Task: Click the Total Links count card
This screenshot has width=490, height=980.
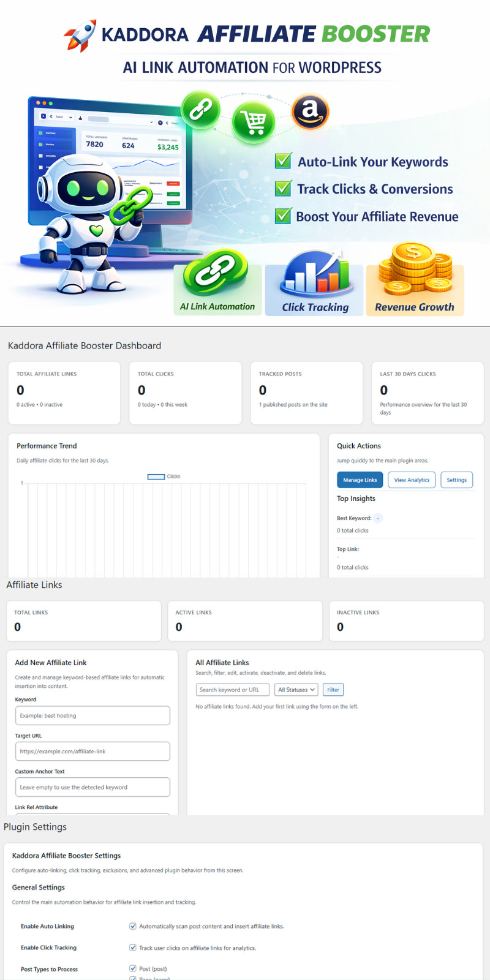Action: point(84,621)
